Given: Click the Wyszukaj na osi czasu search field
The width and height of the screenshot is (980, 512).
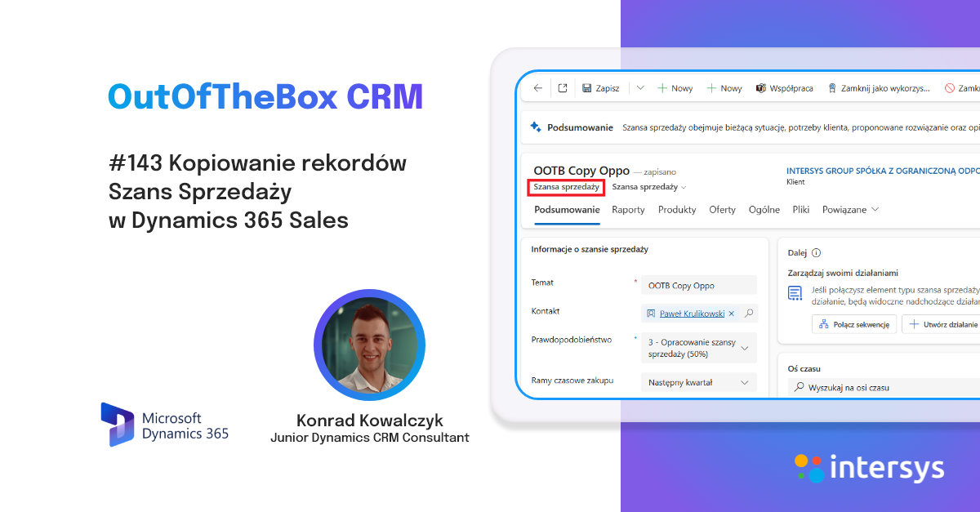Looking at the screenshot, I should [x=885, y=388].
